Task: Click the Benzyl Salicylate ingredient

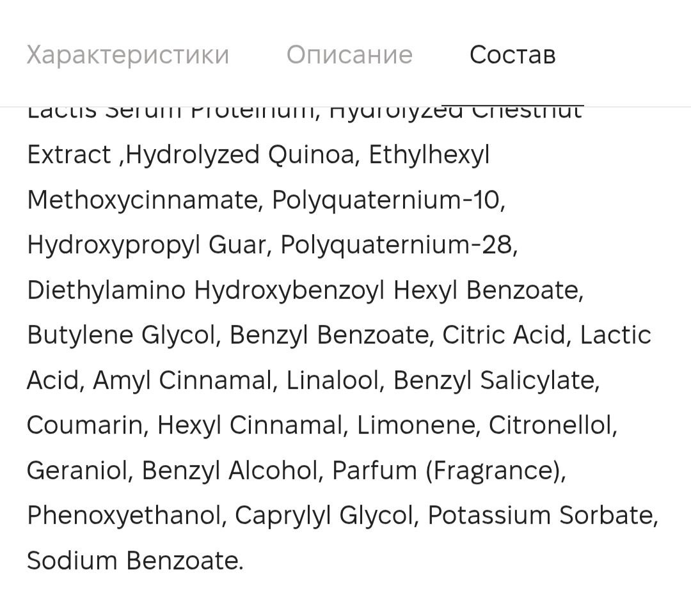Action: (x=494, y=380)
